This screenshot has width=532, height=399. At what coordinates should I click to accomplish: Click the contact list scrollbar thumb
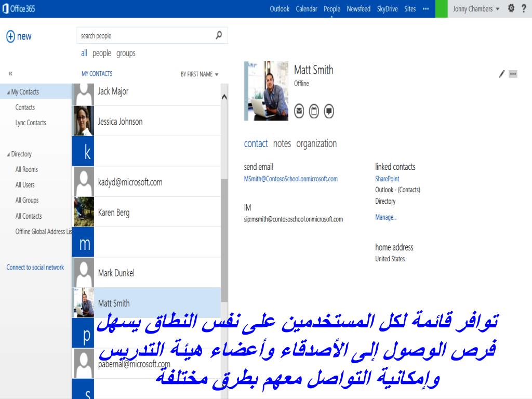[x=224, y=240]
